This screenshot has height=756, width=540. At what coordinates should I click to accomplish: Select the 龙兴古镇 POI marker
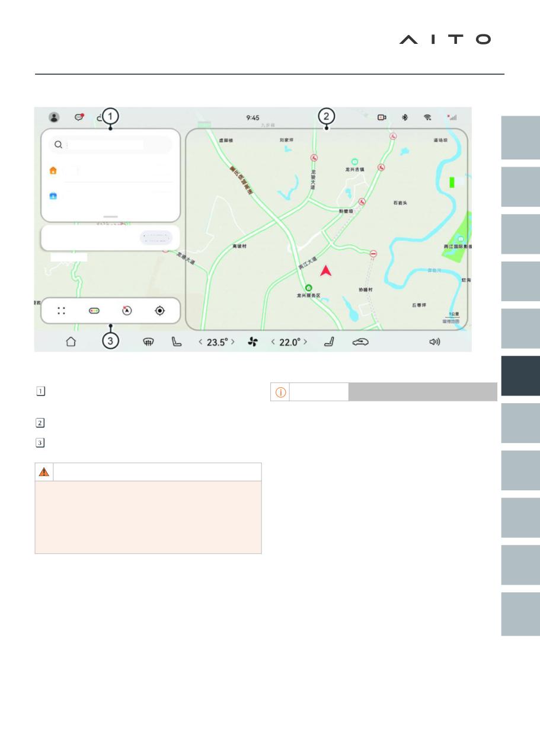354,161
